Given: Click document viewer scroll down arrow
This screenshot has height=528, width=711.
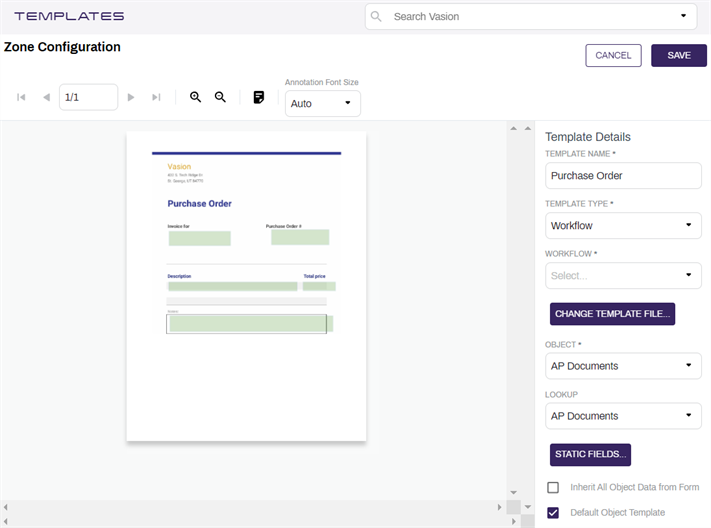Looking at the screenshot, I should (x=513, y=493).
